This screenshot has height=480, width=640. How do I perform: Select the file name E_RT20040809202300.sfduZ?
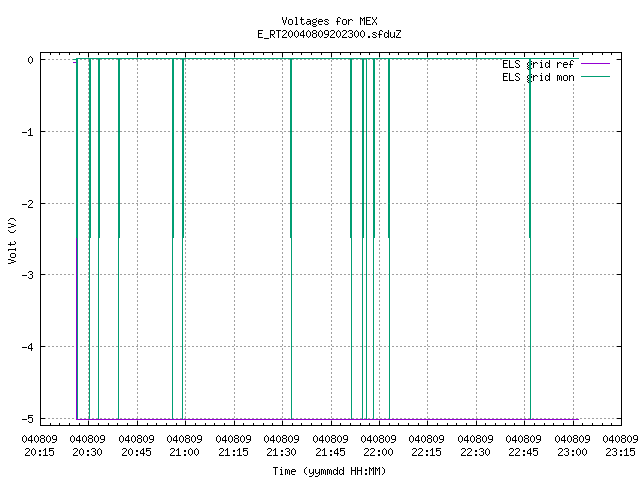click(329, 34)
